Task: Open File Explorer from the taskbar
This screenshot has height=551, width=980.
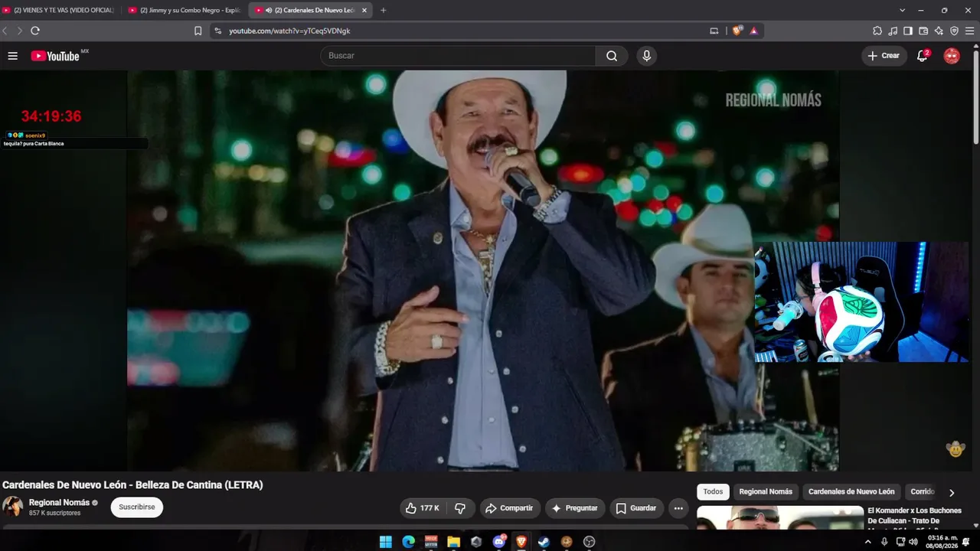Action: pos(453,542)
